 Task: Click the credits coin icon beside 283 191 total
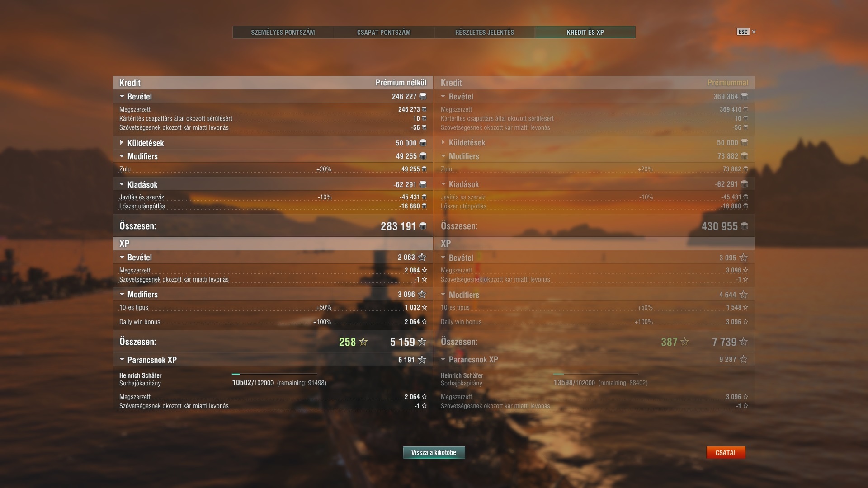[423, 226]
